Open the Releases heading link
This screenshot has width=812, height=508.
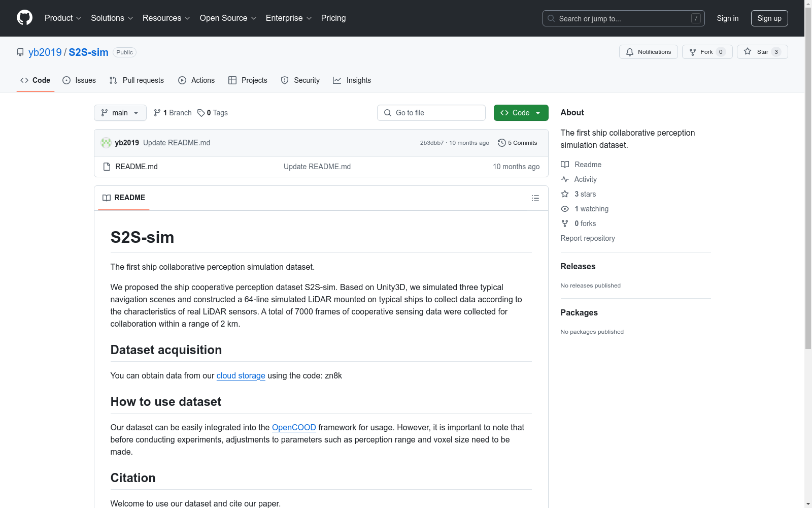click(578, 266)
